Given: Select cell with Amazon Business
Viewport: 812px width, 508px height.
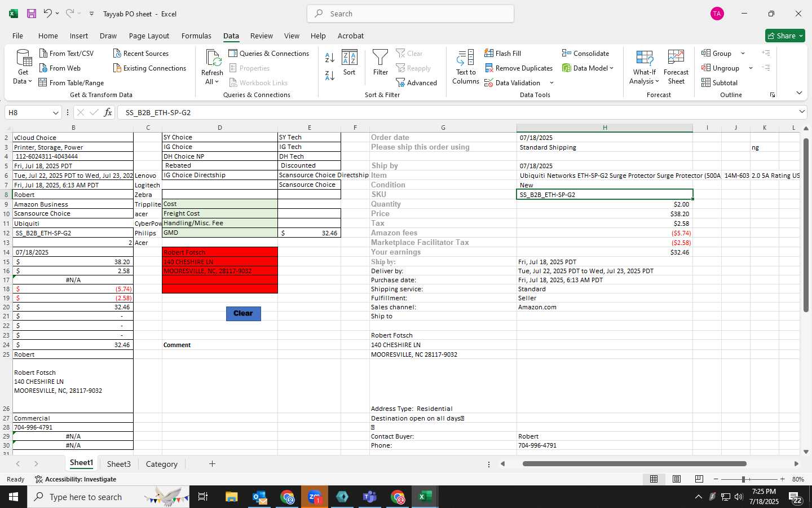Looking at the screenshot, I should [73, 204].
